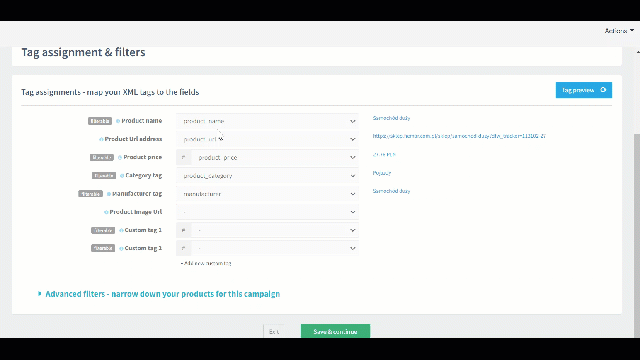The height and width of the screenshot is (360, 640).
Task: Click refresh icon on Tag preview button
Action: point(603,90)
